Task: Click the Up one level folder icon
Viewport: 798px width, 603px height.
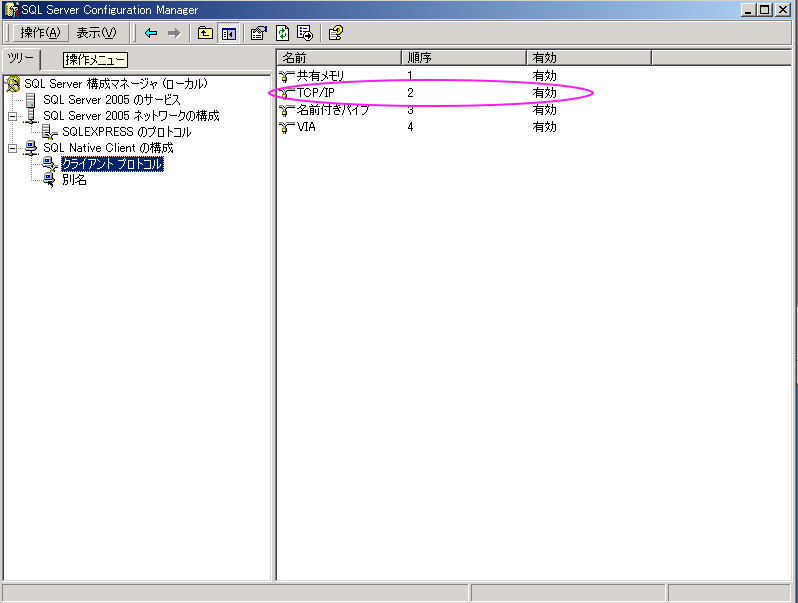Action: pos(205,33)
